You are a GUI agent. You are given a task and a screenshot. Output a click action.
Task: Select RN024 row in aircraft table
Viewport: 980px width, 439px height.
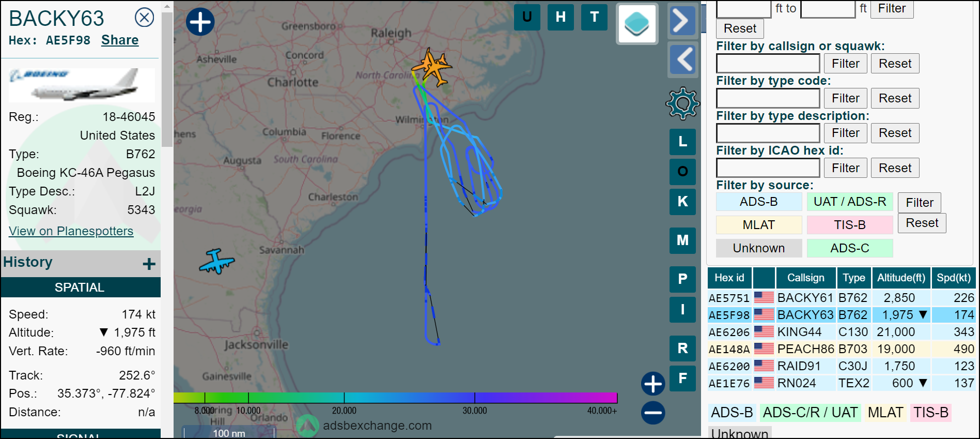[x=842, y=383]
